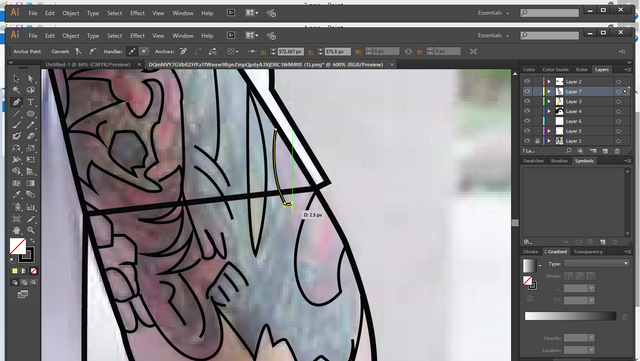Open Gradient Type dropdown
Image resolution: width=640 pixels, height=361 pixels.
(596, 264)
